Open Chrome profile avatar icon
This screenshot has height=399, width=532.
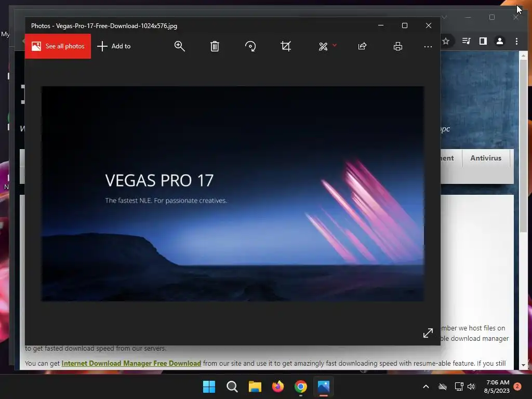pos(500,41)
